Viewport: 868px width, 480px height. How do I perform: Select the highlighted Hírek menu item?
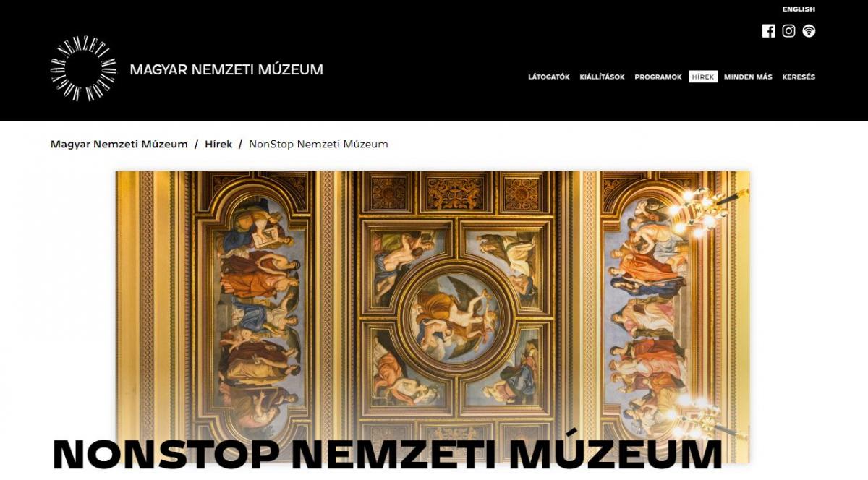click(703, 77)
